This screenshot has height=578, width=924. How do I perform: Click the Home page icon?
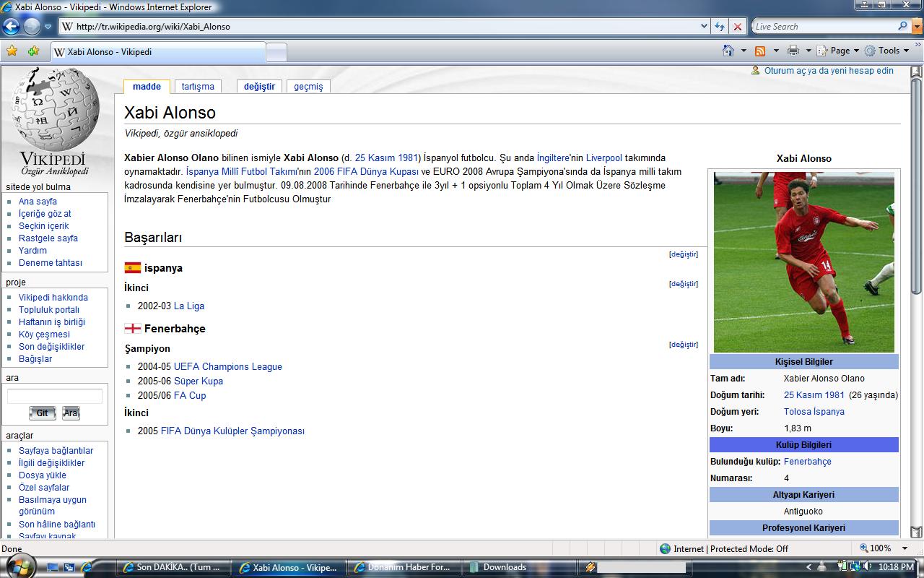point(728,51)
